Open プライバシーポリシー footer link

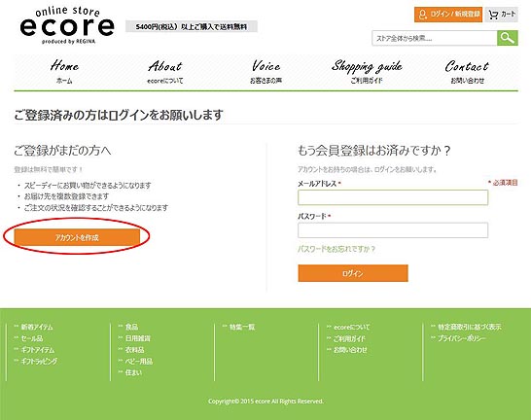pyautogui.click(x=462, y=338)
